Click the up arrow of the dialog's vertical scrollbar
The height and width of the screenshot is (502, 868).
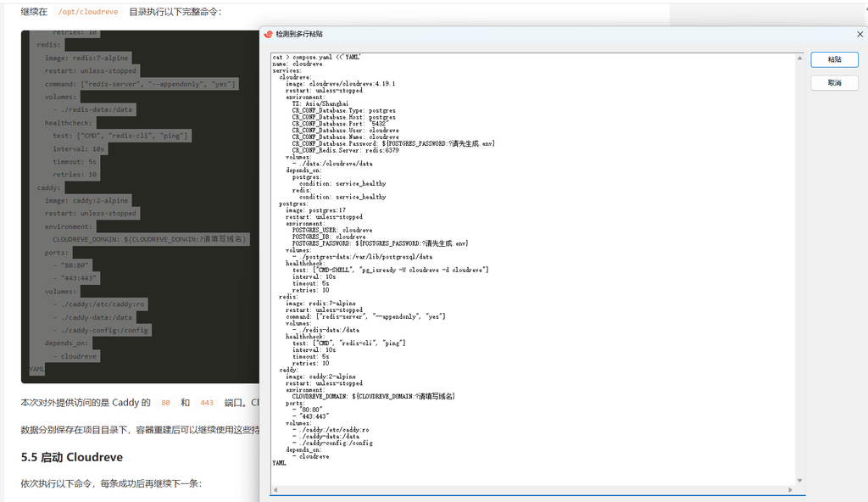[x=799, y=59]
